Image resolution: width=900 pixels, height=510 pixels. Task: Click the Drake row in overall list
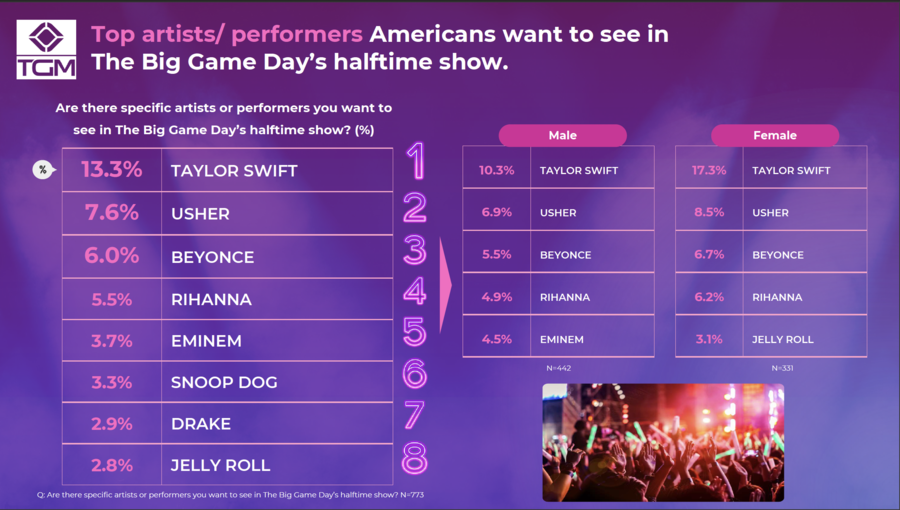coord(227,424)
